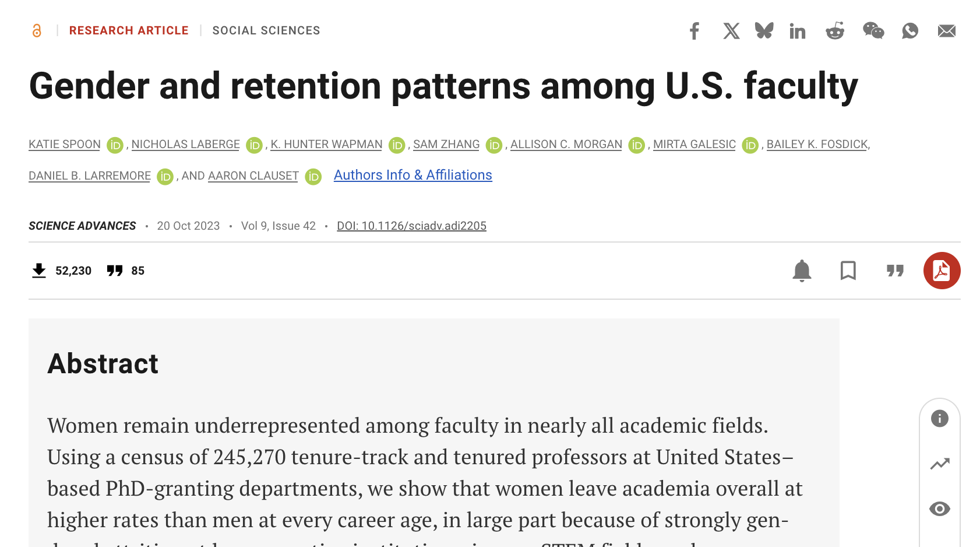This screenshot has width=980, height=547.
Task: Share article on LinkedIn
Action: pos(798,31)
